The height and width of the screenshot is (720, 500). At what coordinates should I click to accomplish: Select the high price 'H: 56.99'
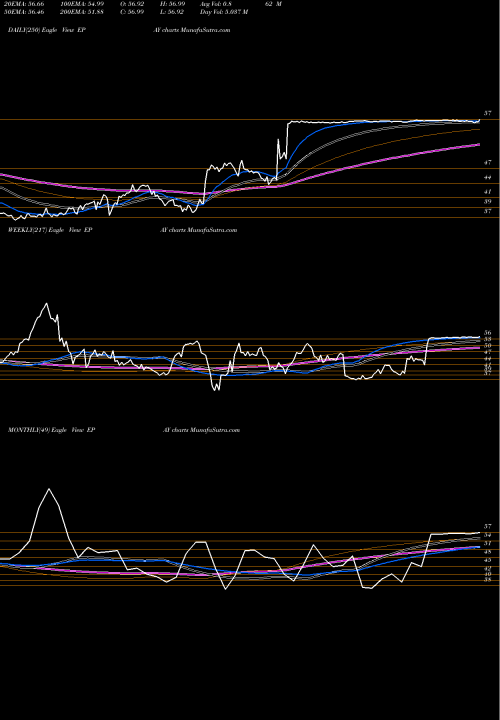pos(173,4)
